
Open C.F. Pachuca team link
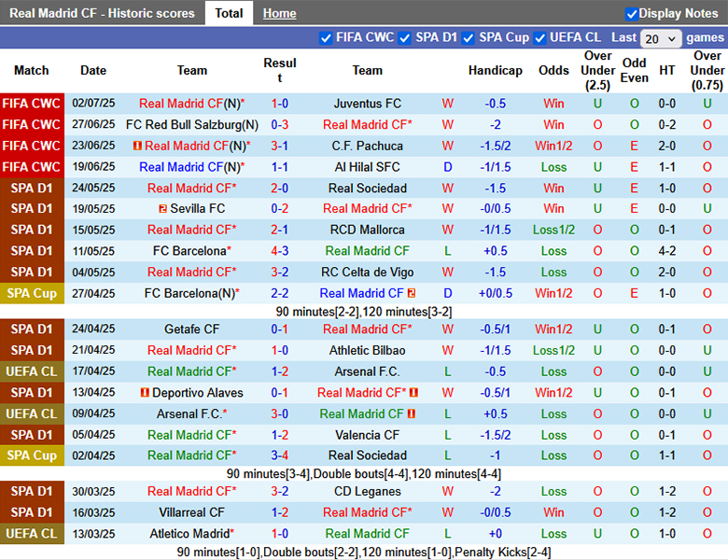(x=367, y=146)
